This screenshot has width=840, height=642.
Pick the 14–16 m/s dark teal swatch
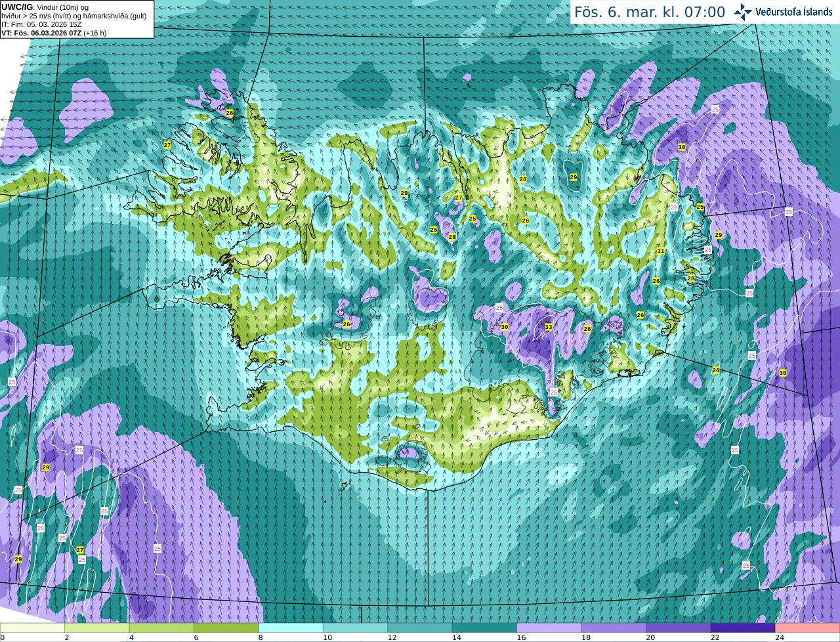[x=485, y=628]
